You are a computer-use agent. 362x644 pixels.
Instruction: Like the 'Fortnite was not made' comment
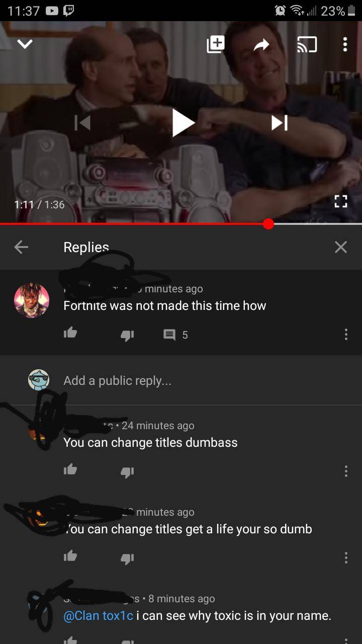click(x=70, y=333)
